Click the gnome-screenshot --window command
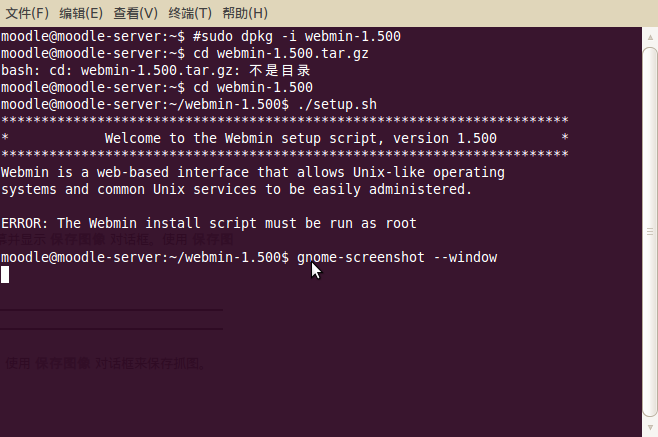 click(x=397, y=257)
